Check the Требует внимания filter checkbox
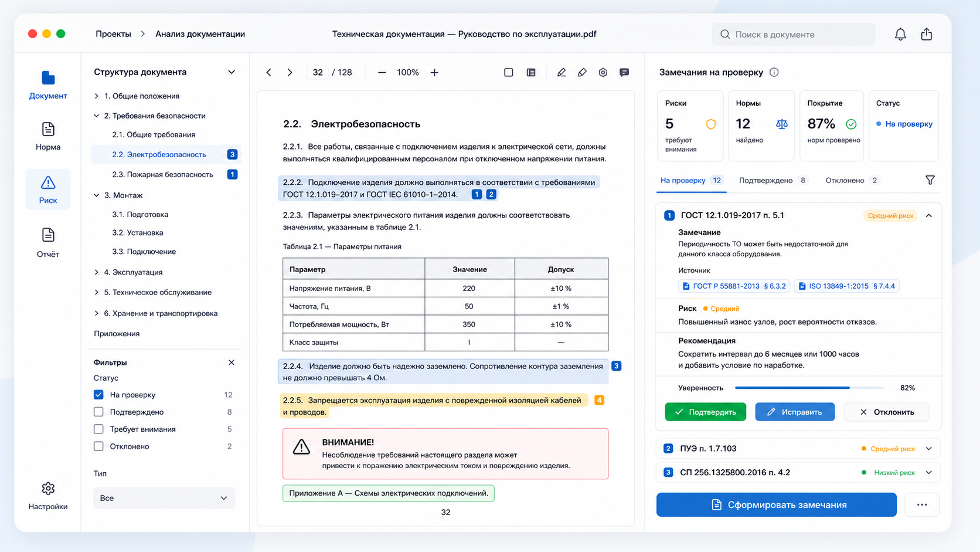 pos(98,429)
